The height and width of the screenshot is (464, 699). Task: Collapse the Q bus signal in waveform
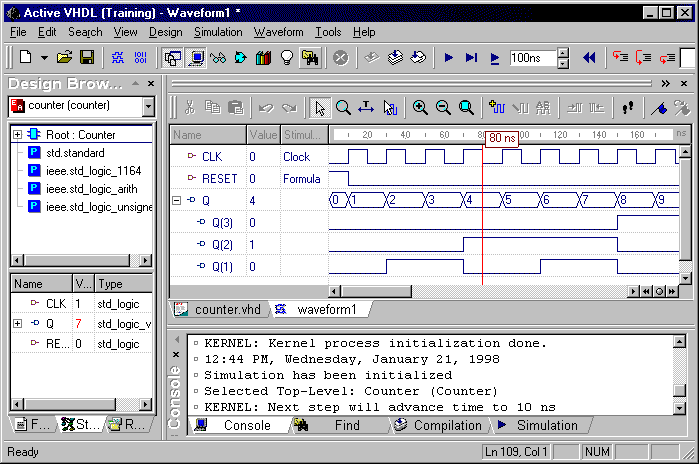coord(178,200)
